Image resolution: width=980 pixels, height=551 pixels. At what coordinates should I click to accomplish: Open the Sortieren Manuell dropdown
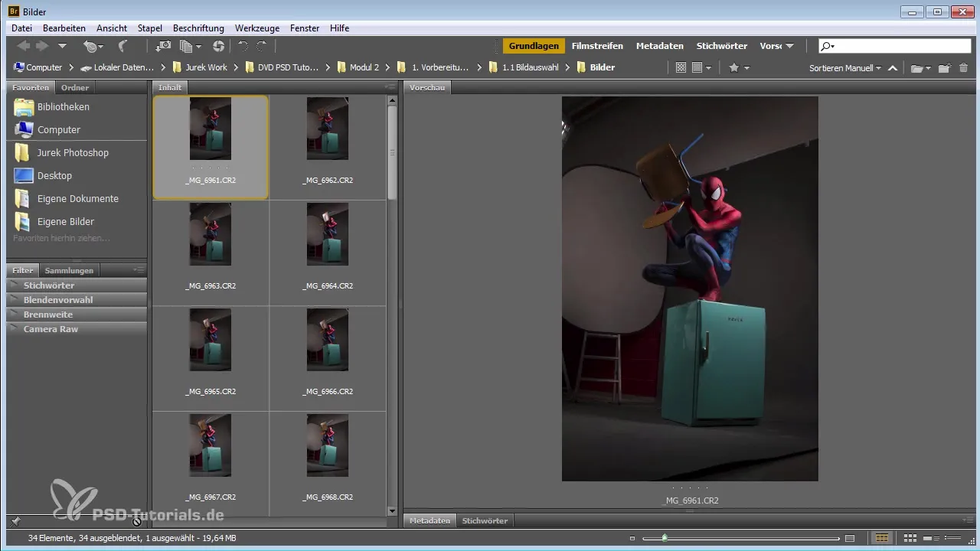(845, 67)
